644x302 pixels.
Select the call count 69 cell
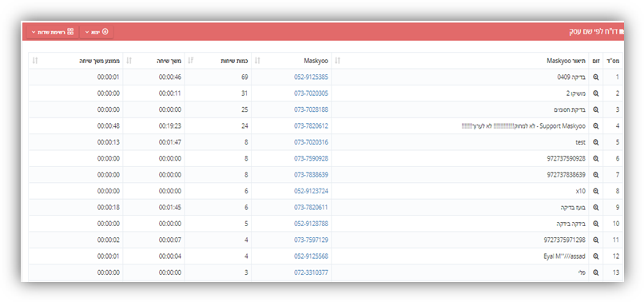[x=217, y=77]
